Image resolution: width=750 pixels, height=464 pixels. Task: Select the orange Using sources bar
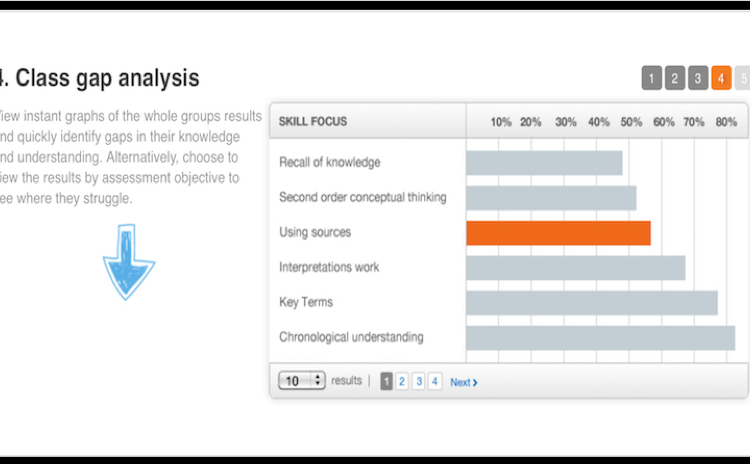(x=558, y=233)
